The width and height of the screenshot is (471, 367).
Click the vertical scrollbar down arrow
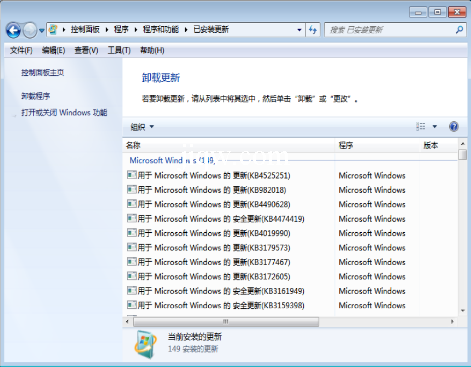coord(463,311)
